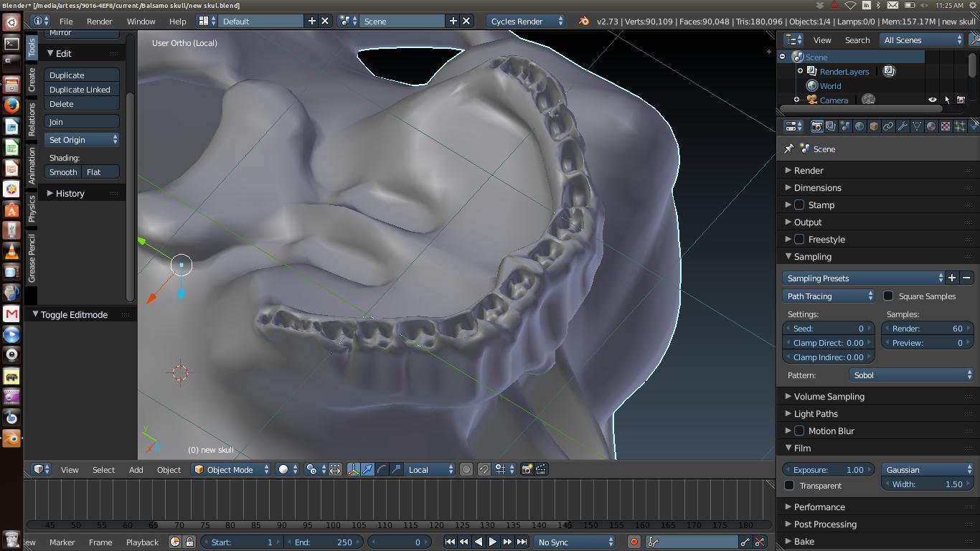Screen dimensions: 980x551
Task: Open the All Scenes outliner dropdown
Action: coord(922,39)
